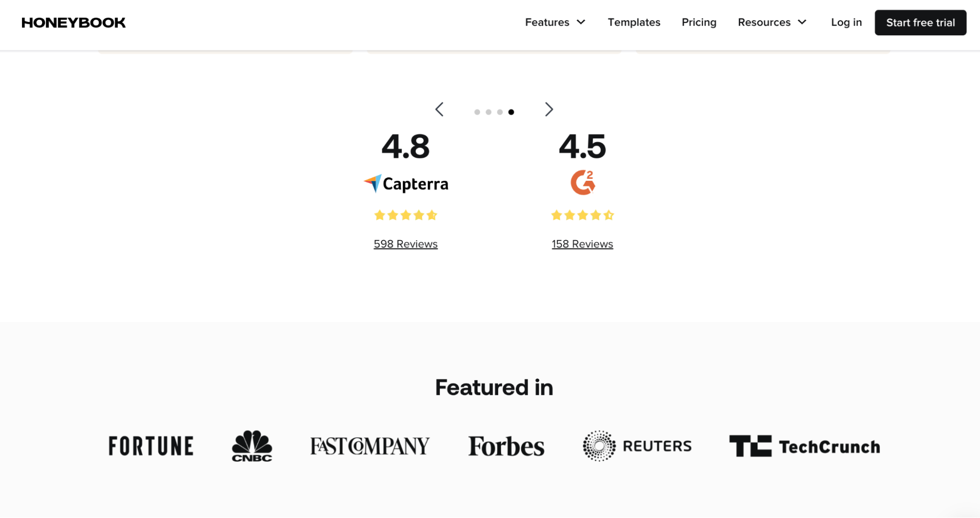This screenshot has width=980, height=518.
Task: Select the first carousel dot
Action: point(477,112)
